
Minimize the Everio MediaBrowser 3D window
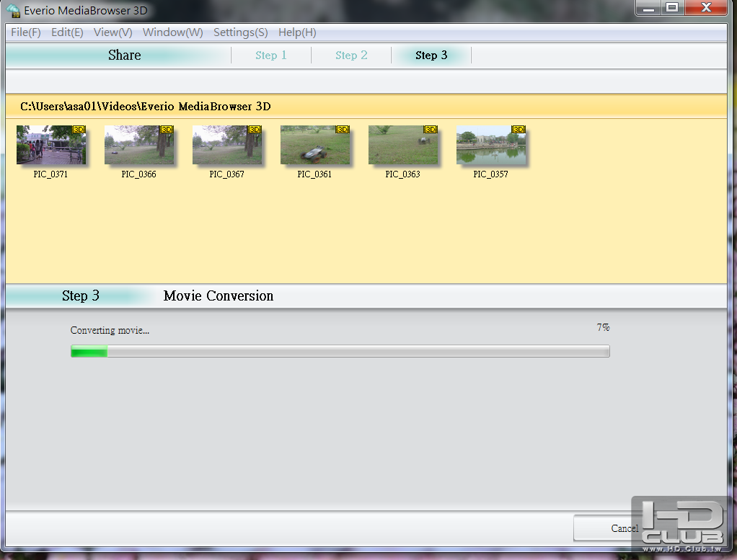coord(648,8)
